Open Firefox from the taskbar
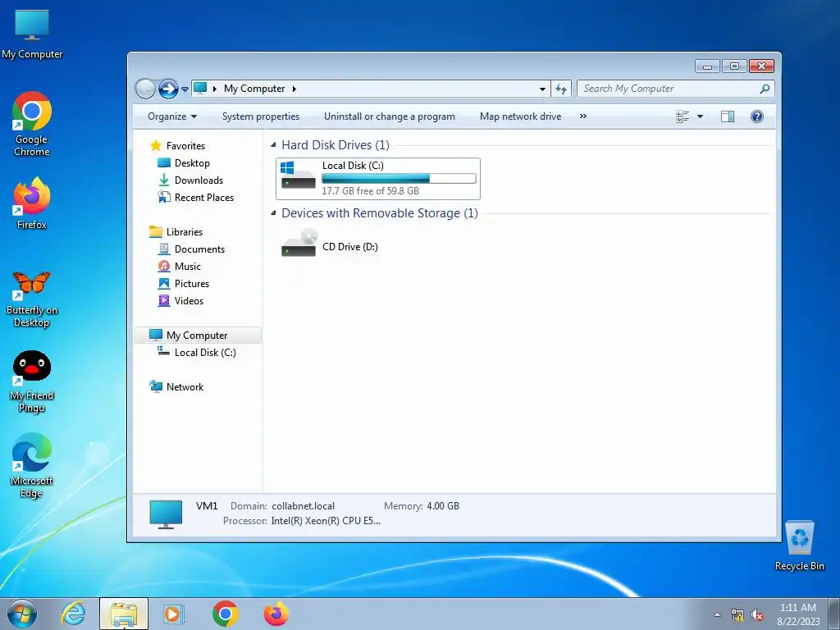Image resolution: width=840 pixels, height=630 pixels. 276,614
